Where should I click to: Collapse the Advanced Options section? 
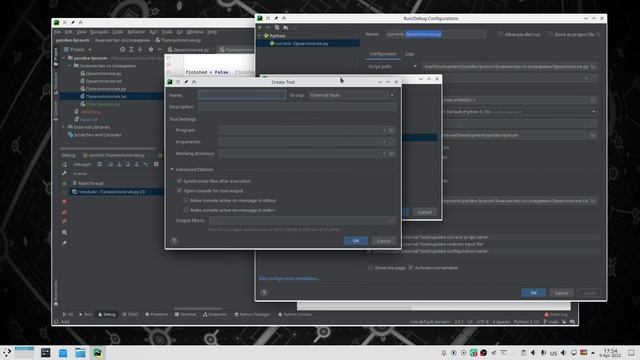tap(172, 169)
